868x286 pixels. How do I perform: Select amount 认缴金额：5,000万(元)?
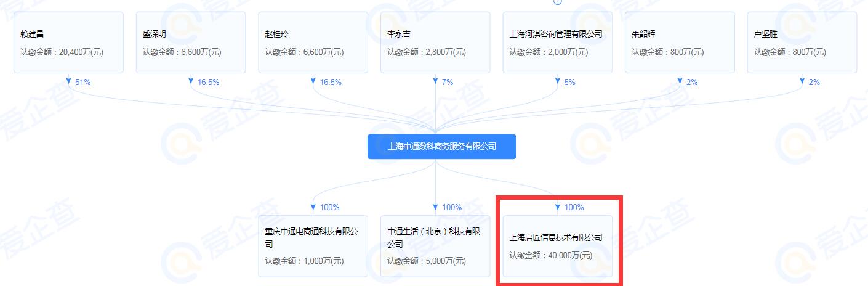tap(427, 261)
